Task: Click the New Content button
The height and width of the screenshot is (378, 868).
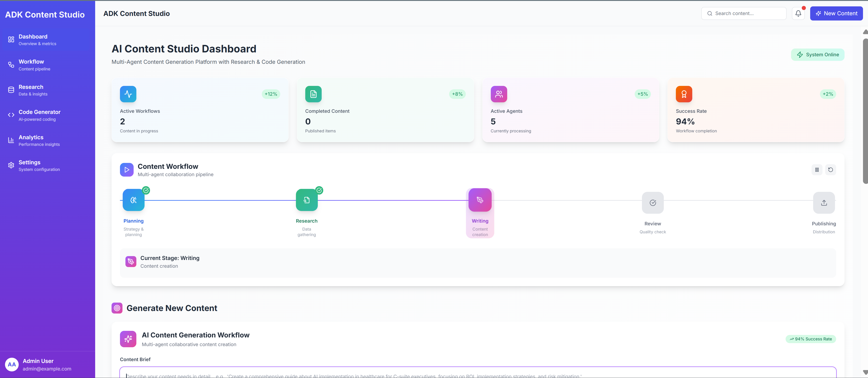Action: 836,13
